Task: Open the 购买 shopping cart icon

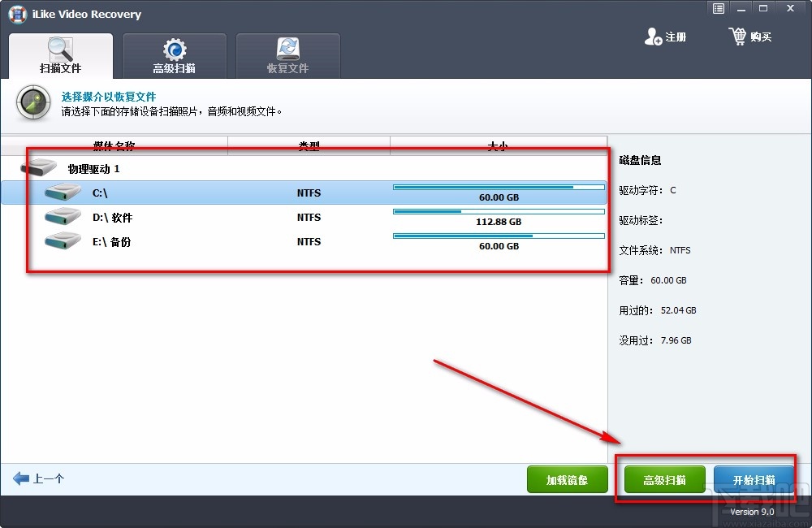Action: pos(739,36)
